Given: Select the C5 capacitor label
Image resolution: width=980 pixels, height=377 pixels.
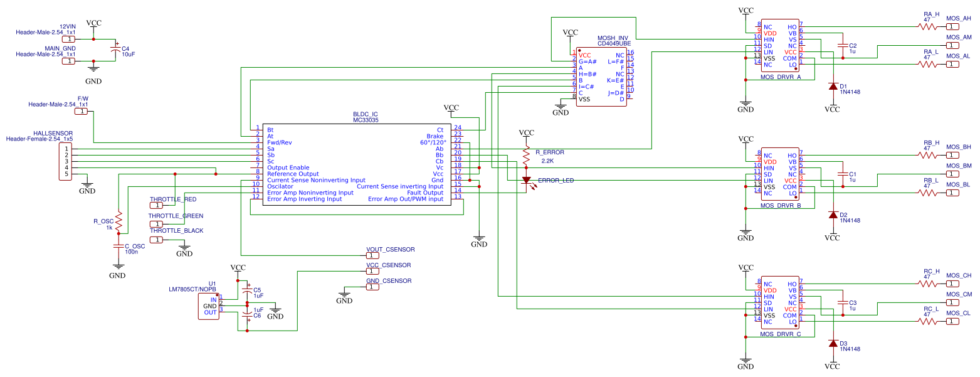Looking at the screenshot, I should pyautogui.click(x=257, y=290).
